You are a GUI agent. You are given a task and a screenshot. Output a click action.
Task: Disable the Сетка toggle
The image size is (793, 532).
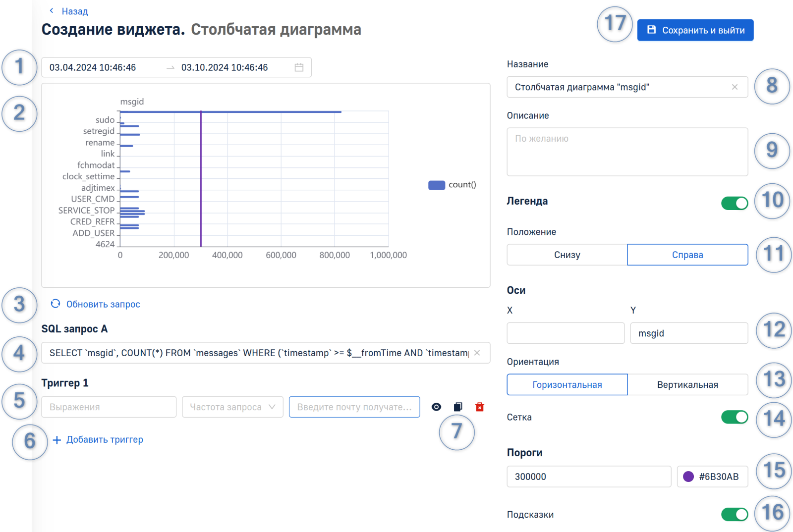point(734,417)
